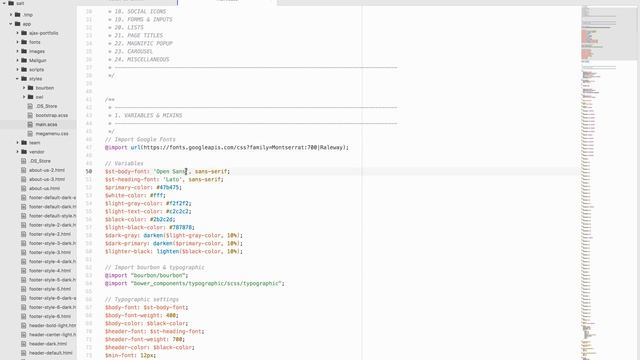Click the "// Typographic settings" comment

[142, 299]
